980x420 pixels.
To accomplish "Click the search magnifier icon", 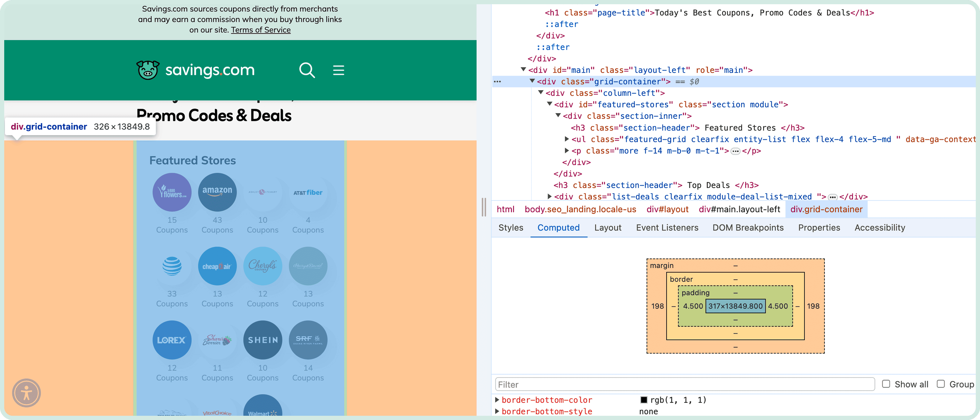I will [307, 70].
